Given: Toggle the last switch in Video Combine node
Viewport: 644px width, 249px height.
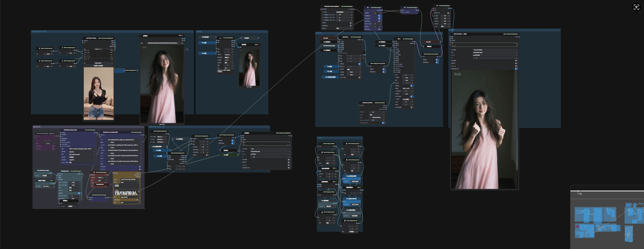Looking at the screenshot, I should 516,69.
